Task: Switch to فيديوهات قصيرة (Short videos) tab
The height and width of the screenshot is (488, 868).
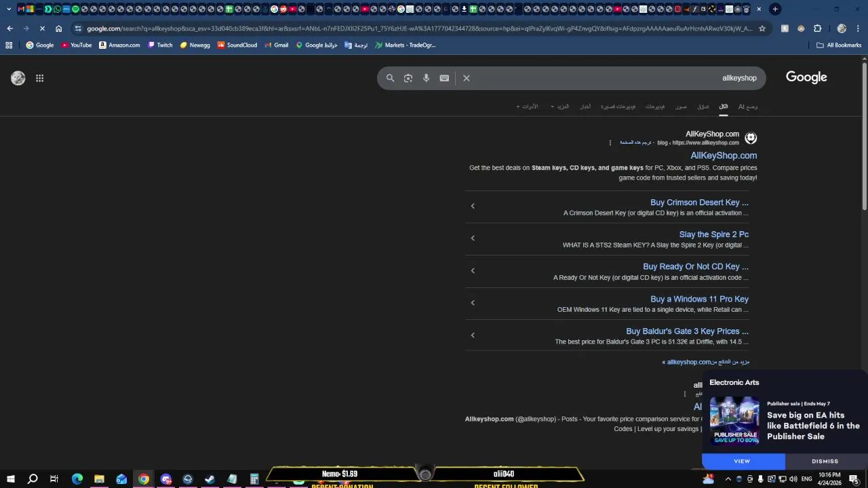Action: 618,106
